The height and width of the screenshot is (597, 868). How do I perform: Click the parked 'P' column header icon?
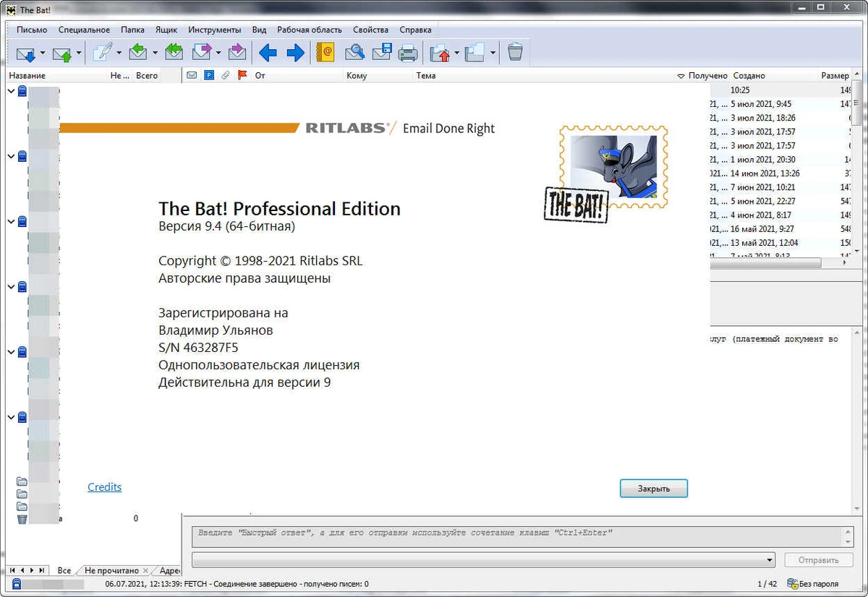pos(209,75)
